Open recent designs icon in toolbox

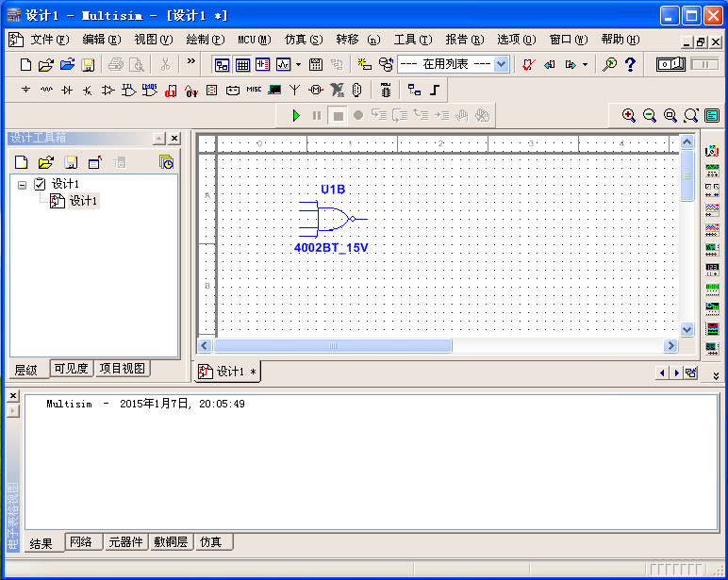pyautogui.click(x=166, y=162)
